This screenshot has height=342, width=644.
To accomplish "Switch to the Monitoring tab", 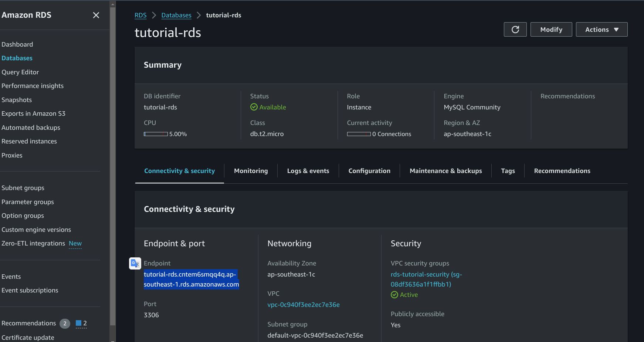I will [x=251, y=171].
